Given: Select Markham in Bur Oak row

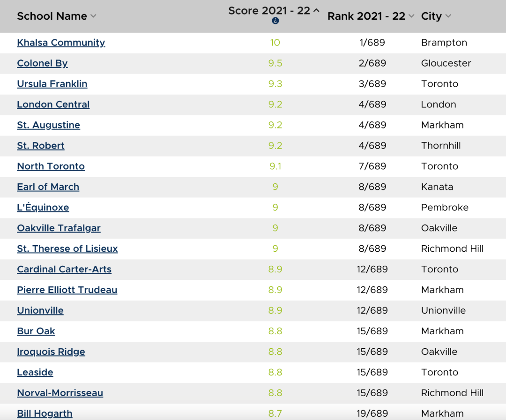Looking at the screenshot, I should click(442, 331).
